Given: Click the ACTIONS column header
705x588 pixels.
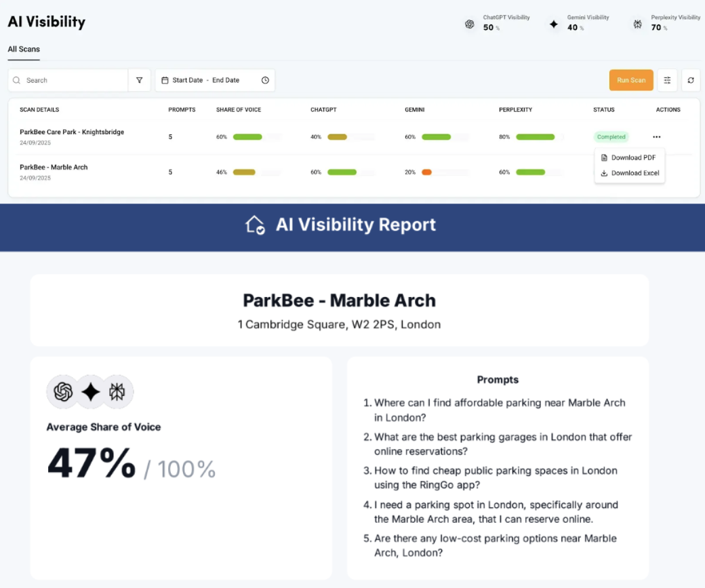Looking at the screenshot, I should coord(668,110).
